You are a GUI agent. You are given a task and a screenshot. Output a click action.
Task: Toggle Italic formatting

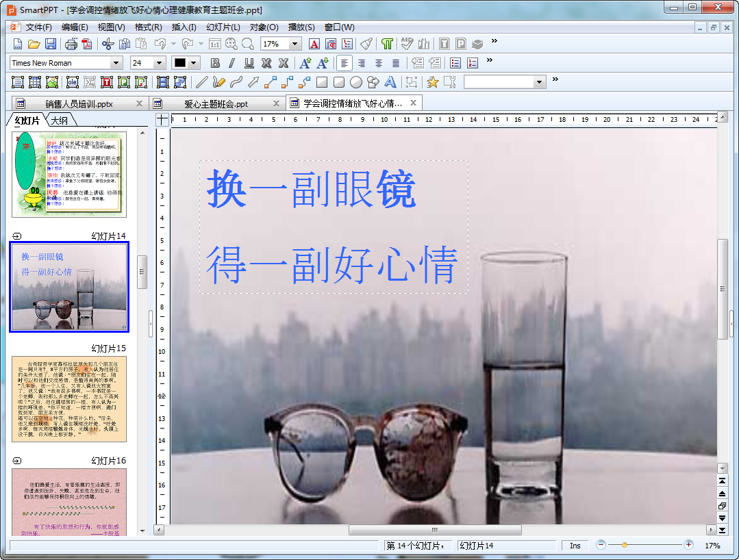coord(232,63)
